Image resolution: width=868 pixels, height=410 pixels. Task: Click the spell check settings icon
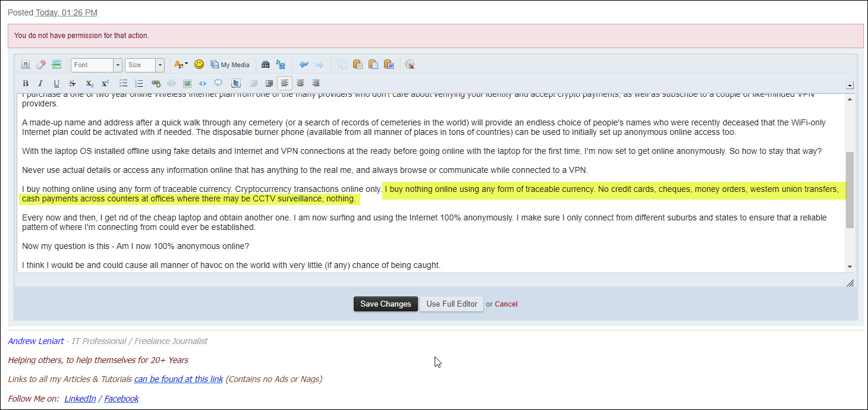[x=410, y=65]
